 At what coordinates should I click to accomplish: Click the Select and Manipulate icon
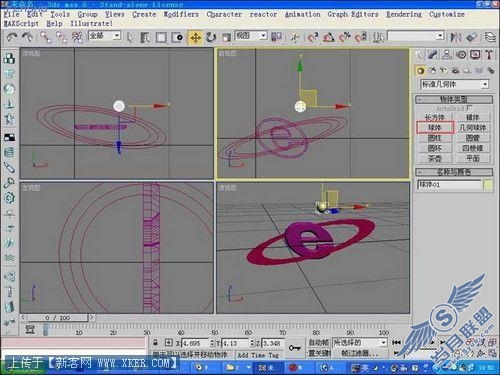click(294, 37)
